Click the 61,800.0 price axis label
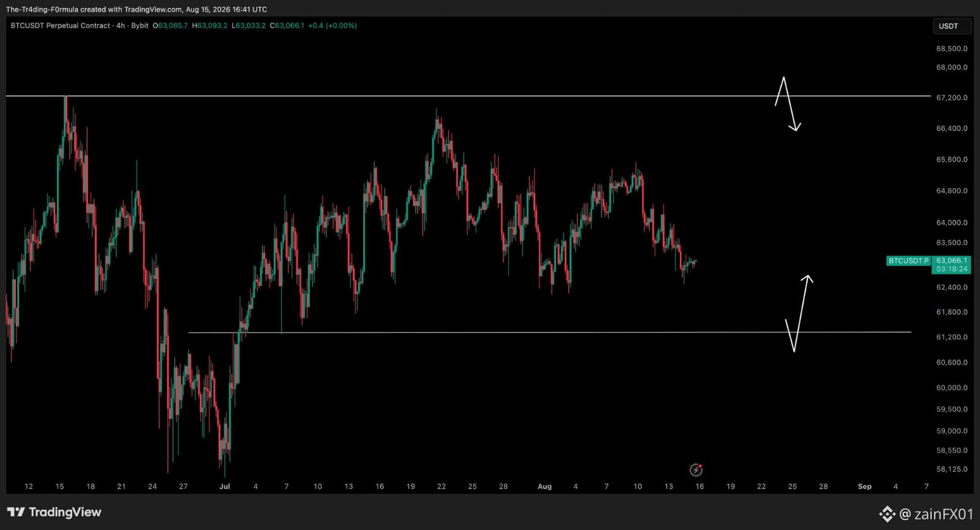 coord(952,312)
